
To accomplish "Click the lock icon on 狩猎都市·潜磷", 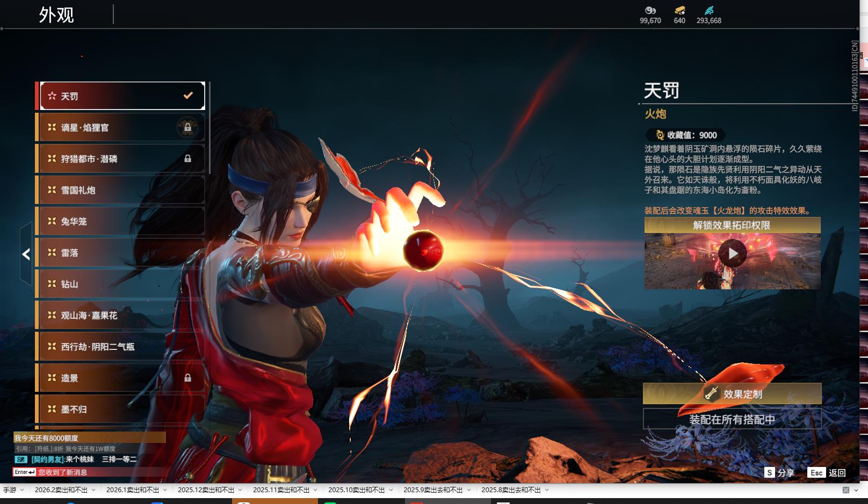I will pos(187,158).
